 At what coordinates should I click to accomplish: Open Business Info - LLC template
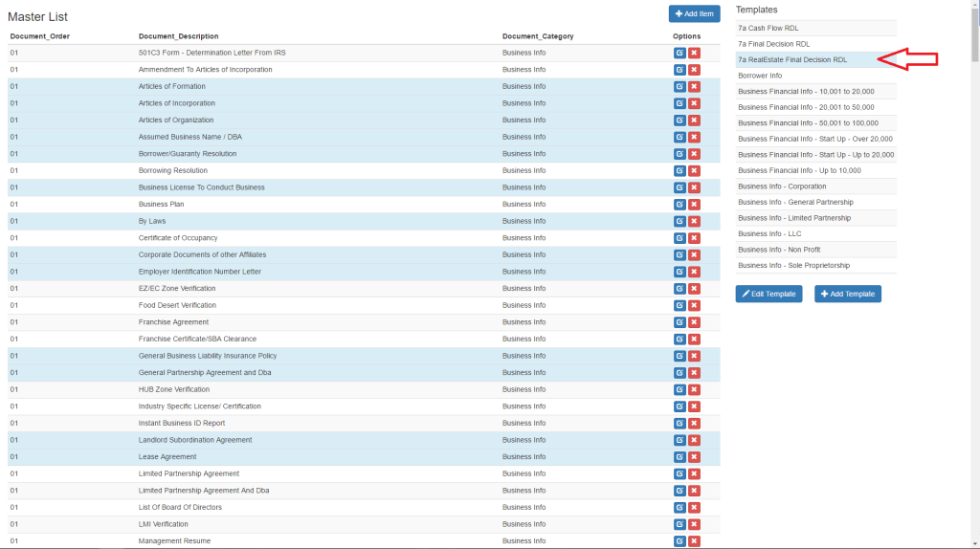pos(815,234)
